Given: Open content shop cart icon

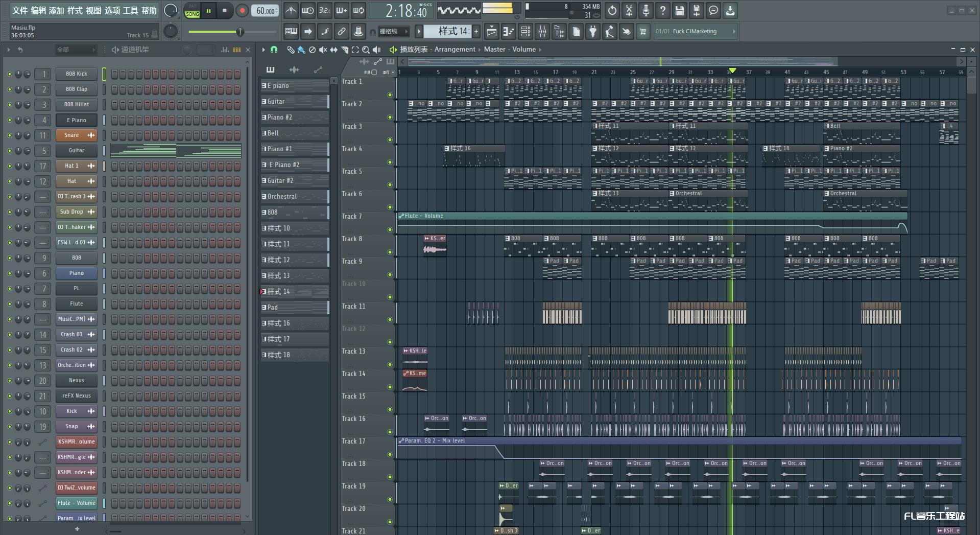Looking at the screenshot, I should pyautogui.click(x=643, y=32).
